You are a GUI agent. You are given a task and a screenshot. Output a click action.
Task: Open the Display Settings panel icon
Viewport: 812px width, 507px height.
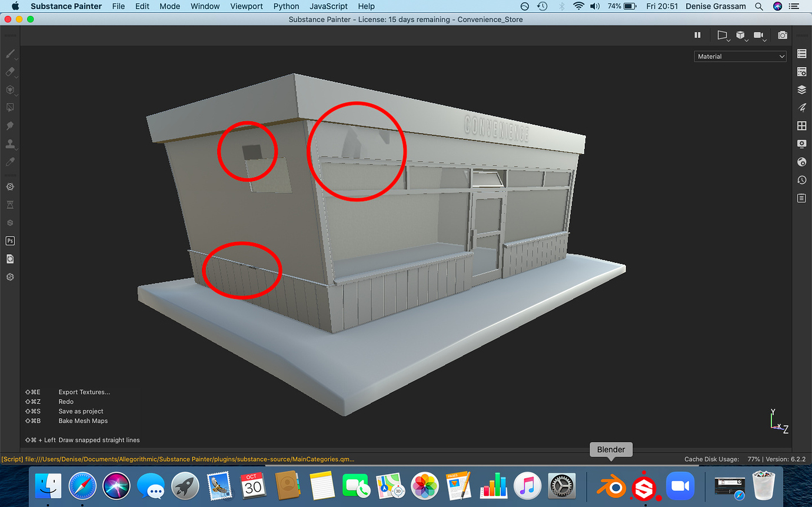pos(801,144)
